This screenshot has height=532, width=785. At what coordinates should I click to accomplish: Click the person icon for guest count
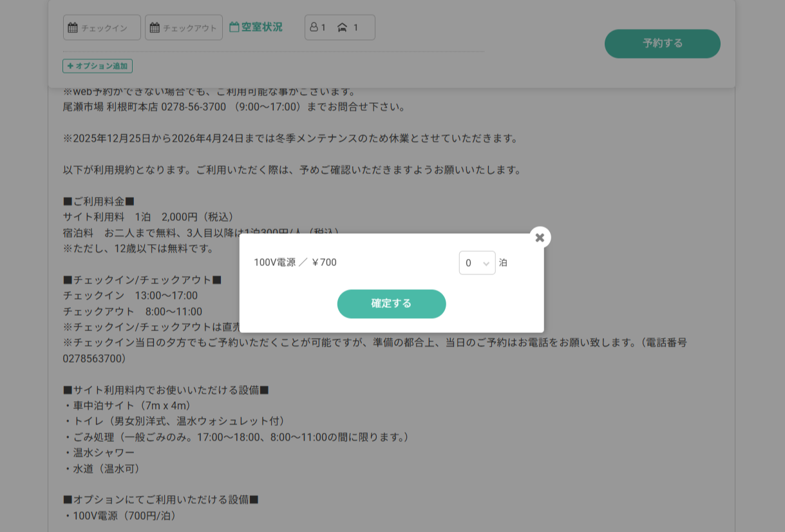[x=314, y=27]
